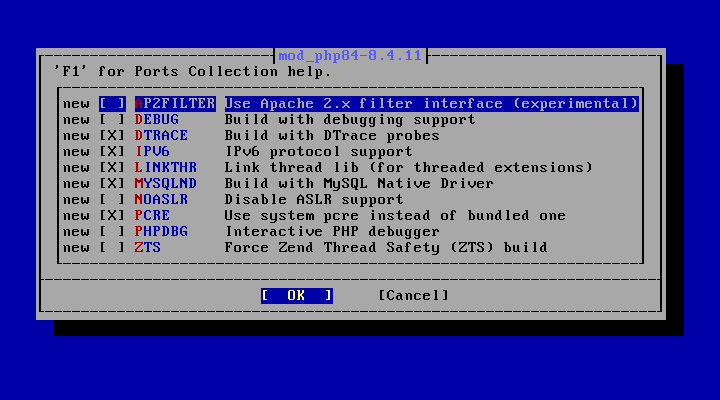
Task: Select the AP2FILTER option name
Action: (175, 104)
